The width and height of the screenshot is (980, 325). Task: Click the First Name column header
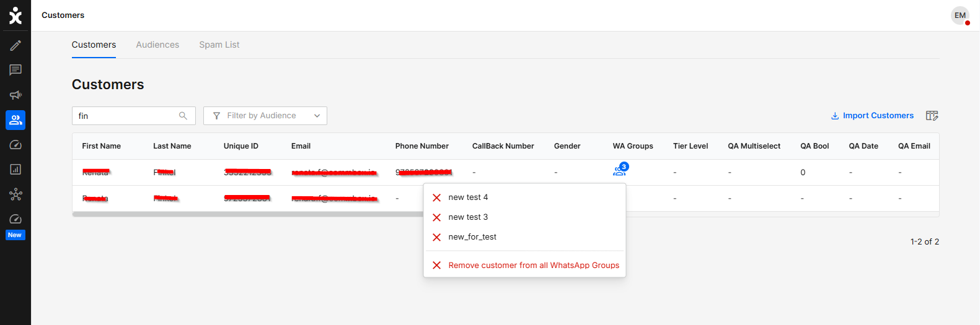(x=102, y=146)
